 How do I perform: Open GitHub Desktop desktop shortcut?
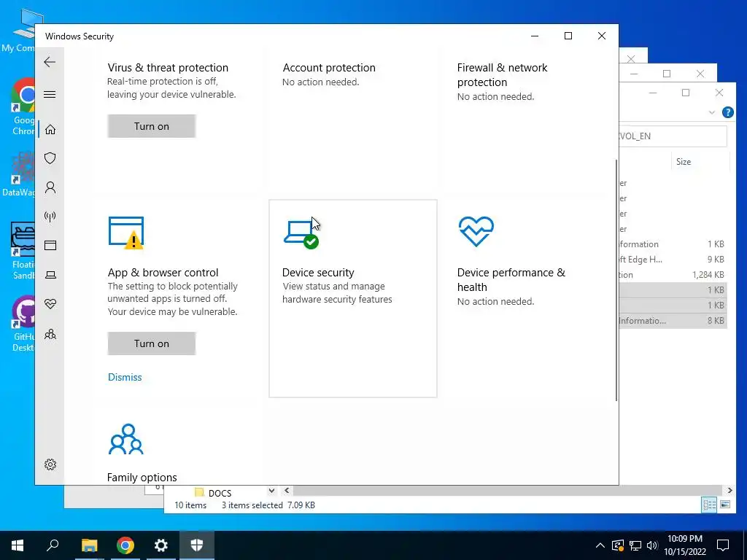[x=24, y=323]
